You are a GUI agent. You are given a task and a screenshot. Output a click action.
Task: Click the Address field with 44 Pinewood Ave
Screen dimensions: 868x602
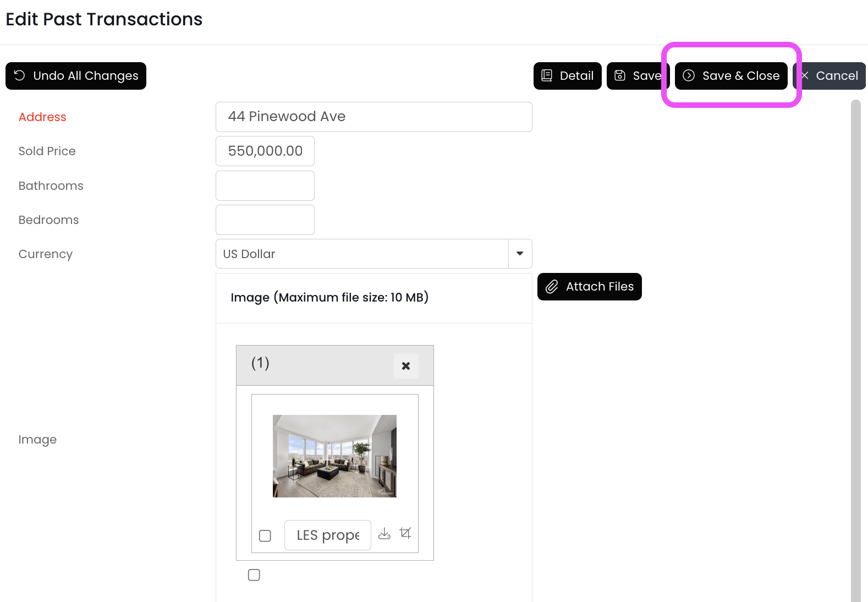(373, 117)
